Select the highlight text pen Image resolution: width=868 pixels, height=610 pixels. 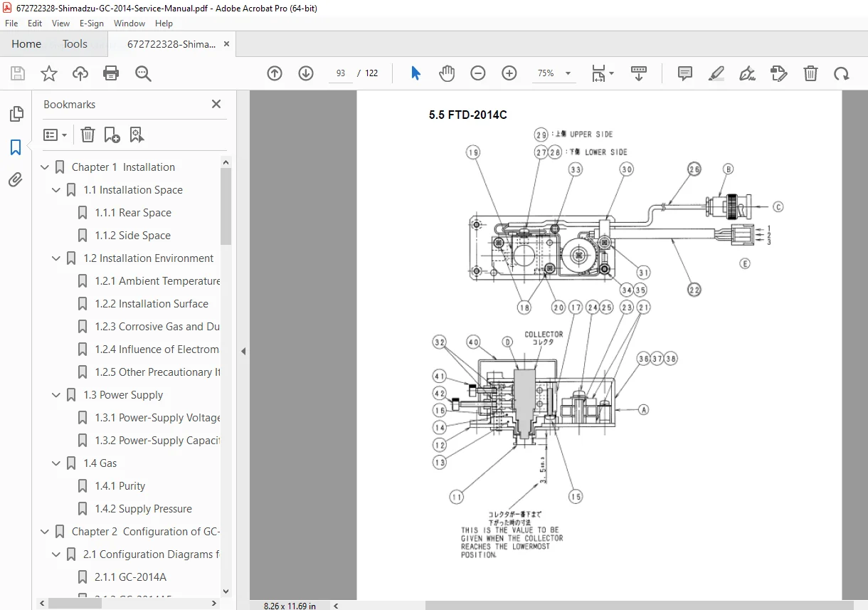716,73
